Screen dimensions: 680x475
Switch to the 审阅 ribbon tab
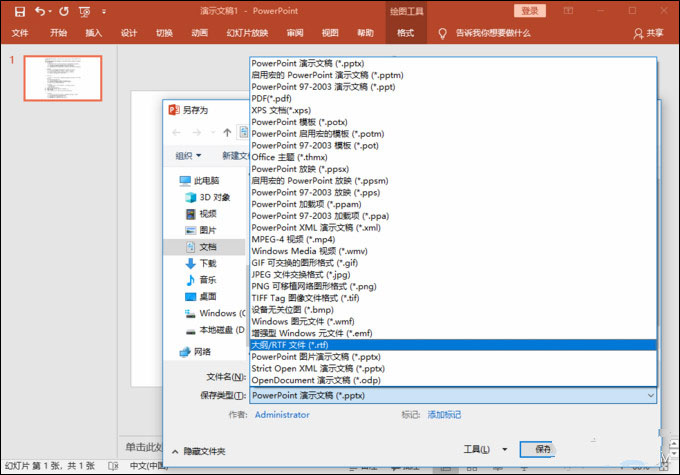coord(295,33)
